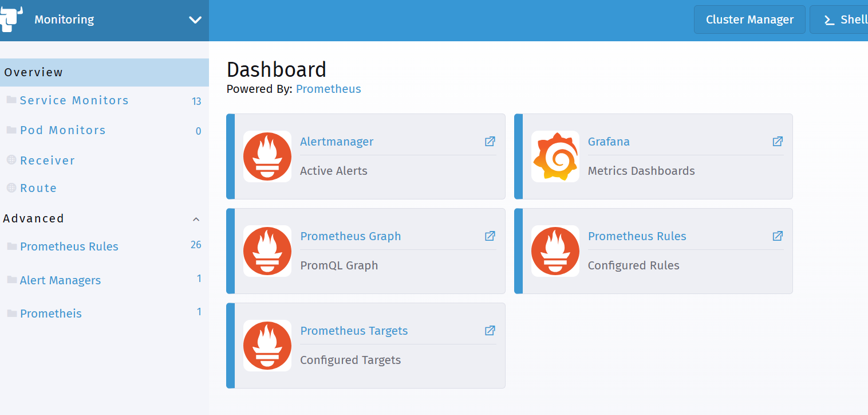Click the Prometheus Rules flame logo
The height and width of the screenshot is (415, 868).
point(555,251)
